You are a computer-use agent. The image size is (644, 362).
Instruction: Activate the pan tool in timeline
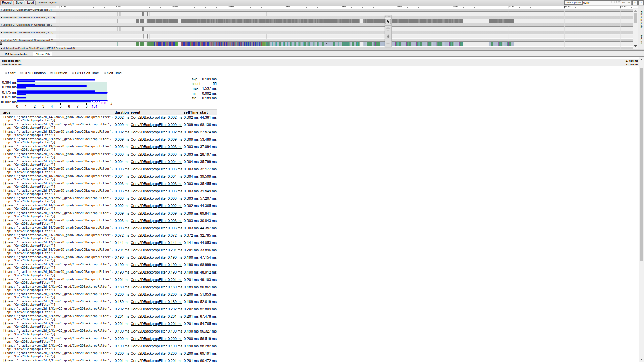[388, 29]
